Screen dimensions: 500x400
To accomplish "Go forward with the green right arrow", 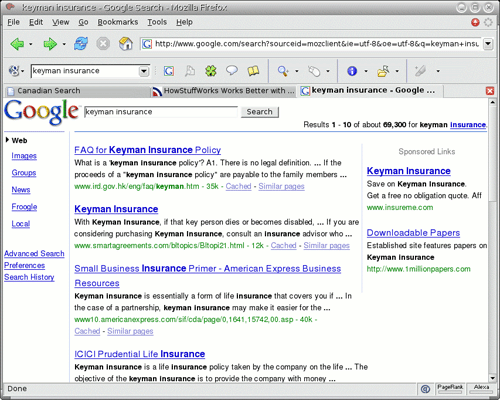I will pyautogui.click(x=50, y=44).
